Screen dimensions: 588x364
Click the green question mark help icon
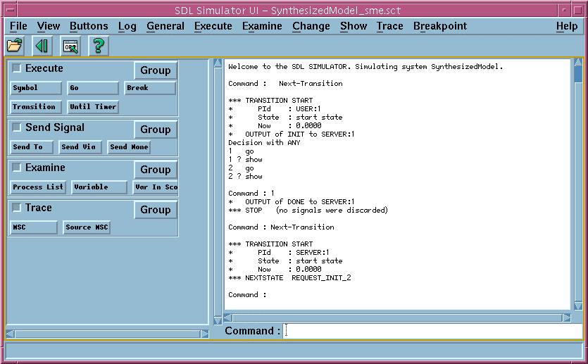click(x=99, y=46)
